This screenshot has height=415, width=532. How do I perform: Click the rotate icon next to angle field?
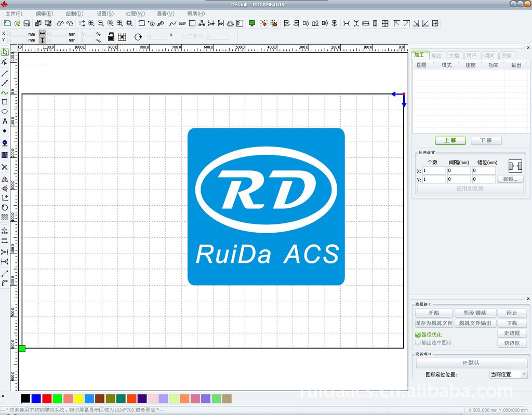point(138,37)
